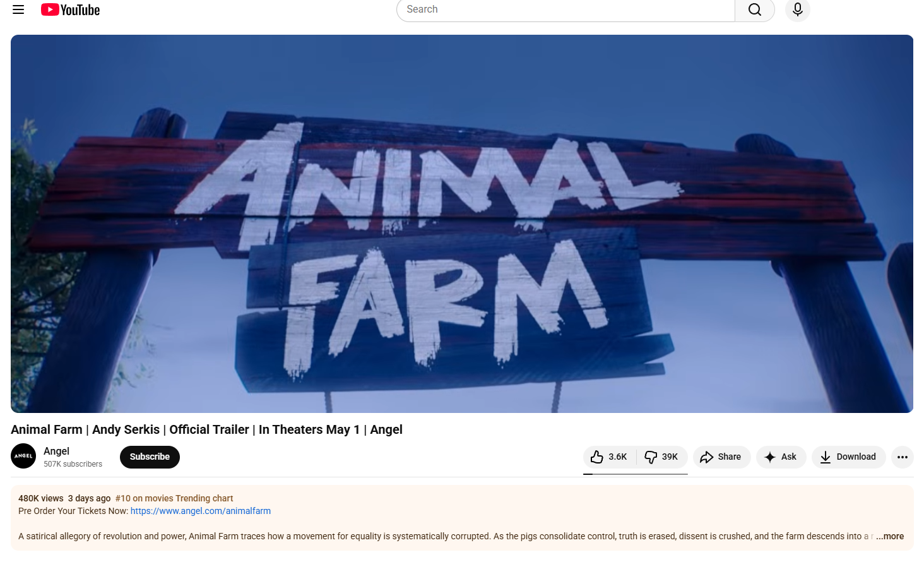
Task: Expand description with ...more
Action: pos(890,536)
